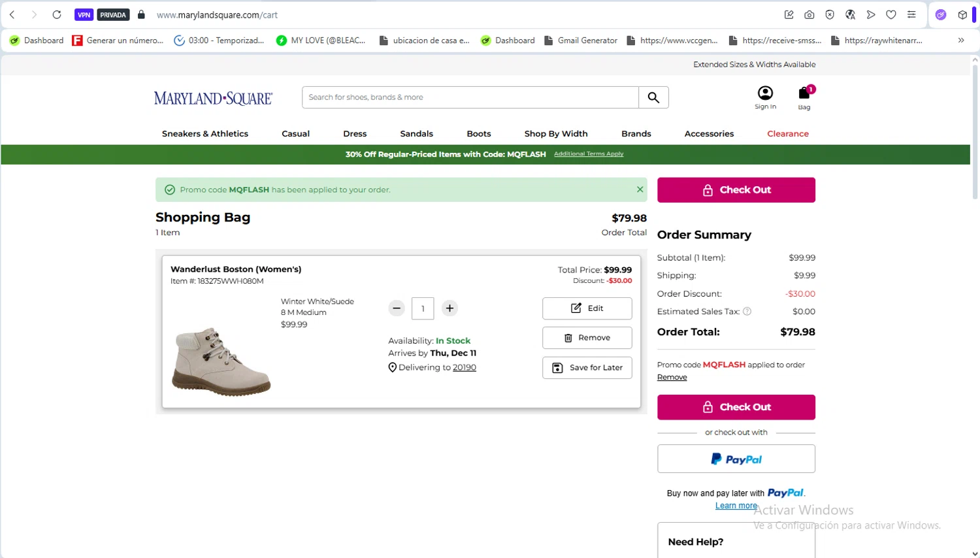The height and width of the screenshot is (558, 980).
Task: Edit the Wanderlust Boston item
Action: tap(587, 308)
